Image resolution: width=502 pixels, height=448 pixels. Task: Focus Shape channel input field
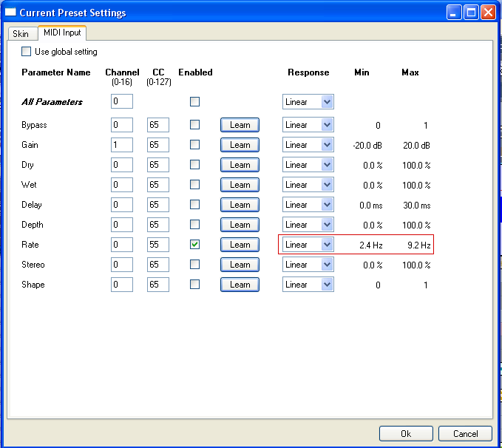122,285
